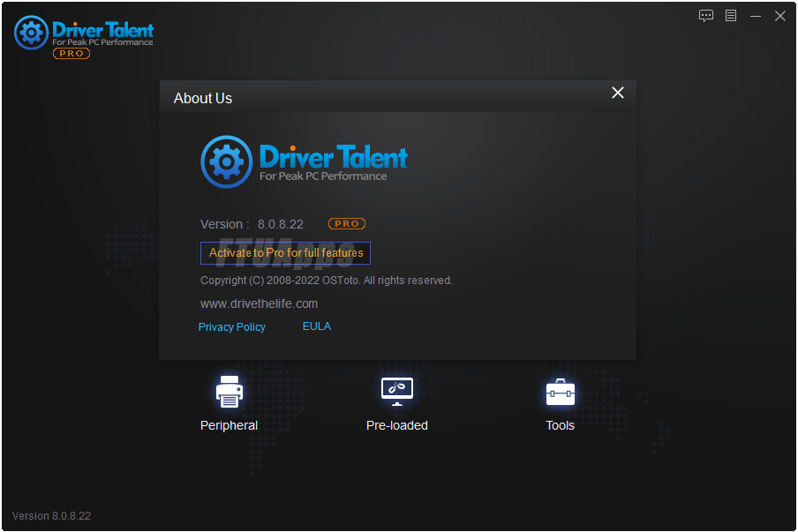Click the copyright OSToto text
Viewport: 798px width, 532px height.
pyautogui.click(x=327, y=281)
